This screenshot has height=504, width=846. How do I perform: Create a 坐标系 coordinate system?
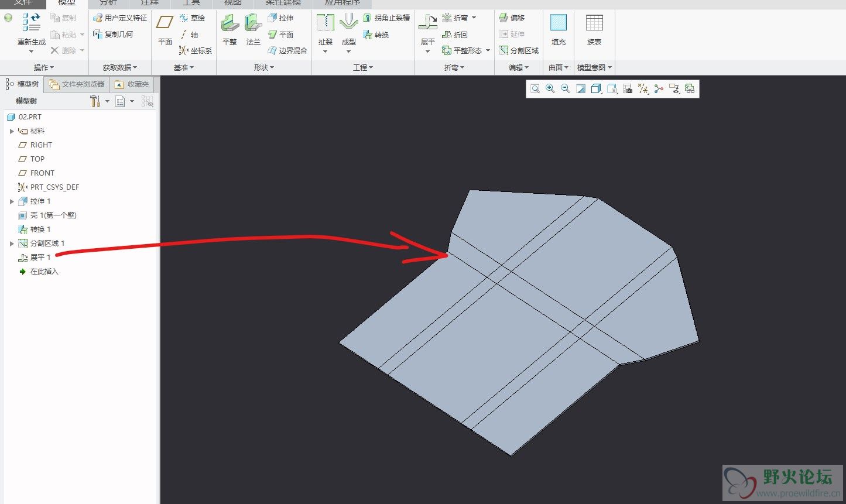pos(195,51)
